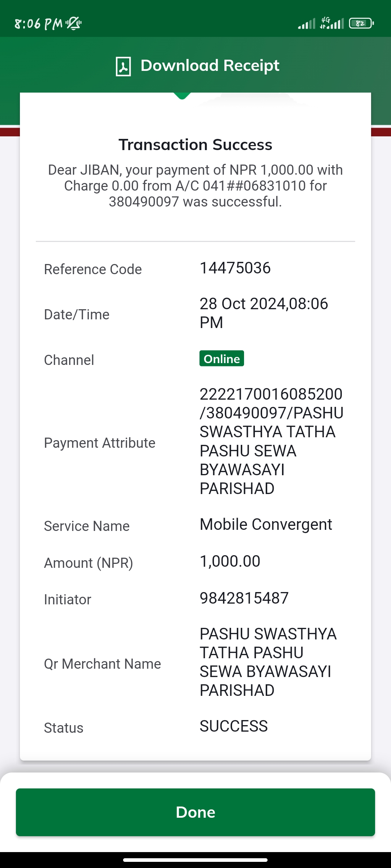Tap the Qr Merchant Name value
Image resolution: width=391 pixels, height=868 pixels.
(x=268, y=662)
